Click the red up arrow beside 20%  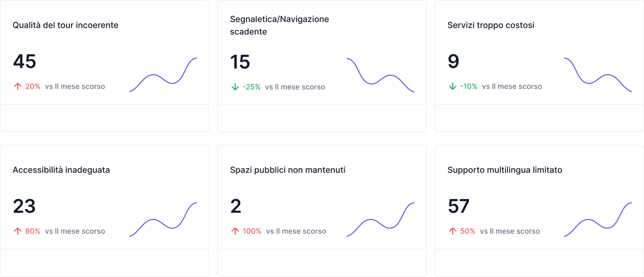tap(18, 87)
